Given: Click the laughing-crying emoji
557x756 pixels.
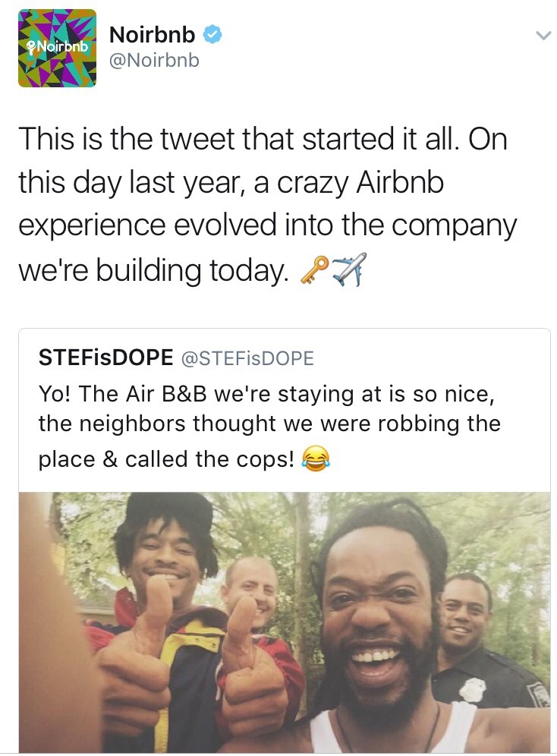Looking at the screenshot, I should (316, 458).
